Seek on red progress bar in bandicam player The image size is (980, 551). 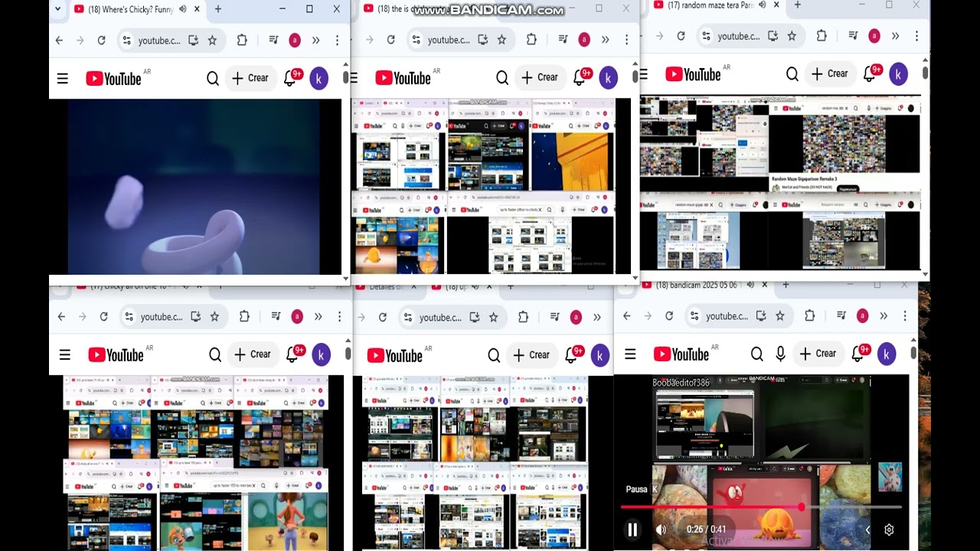point(761,507)
